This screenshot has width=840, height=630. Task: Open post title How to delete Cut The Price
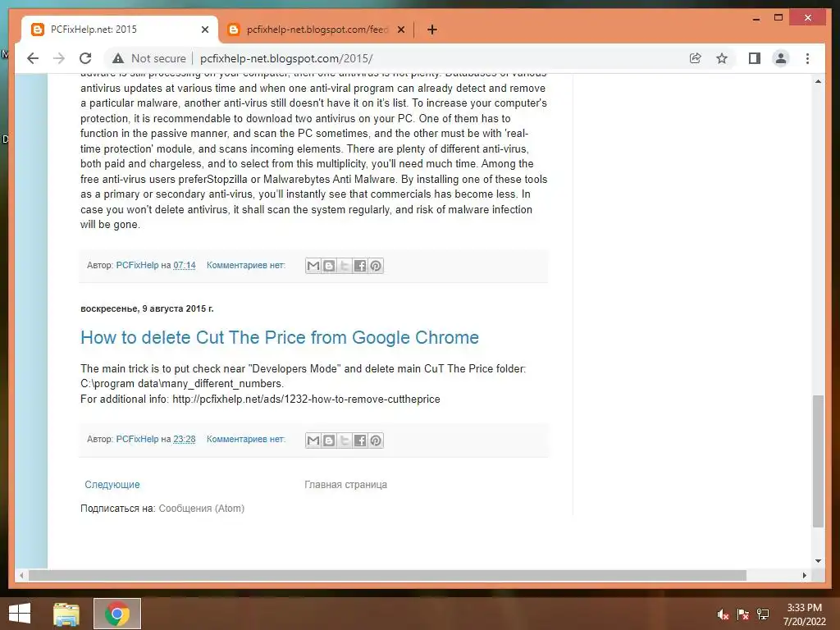[x=280, y=337]
